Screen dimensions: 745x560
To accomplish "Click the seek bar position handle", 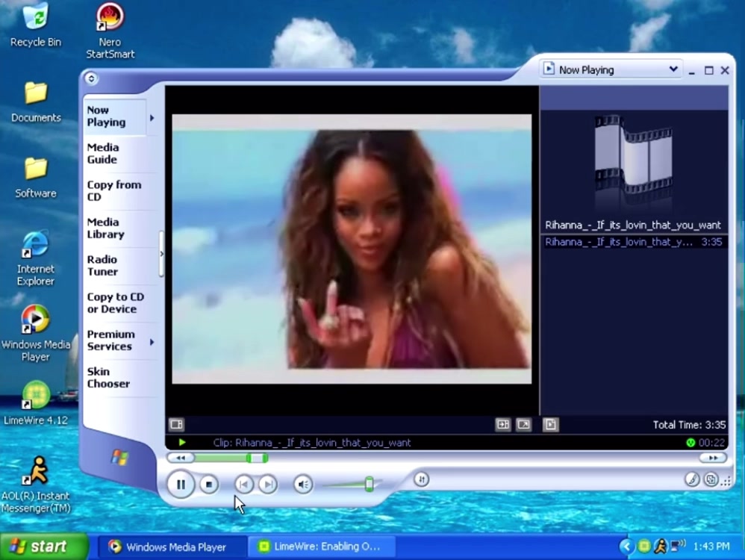I will tap(257, 458).
